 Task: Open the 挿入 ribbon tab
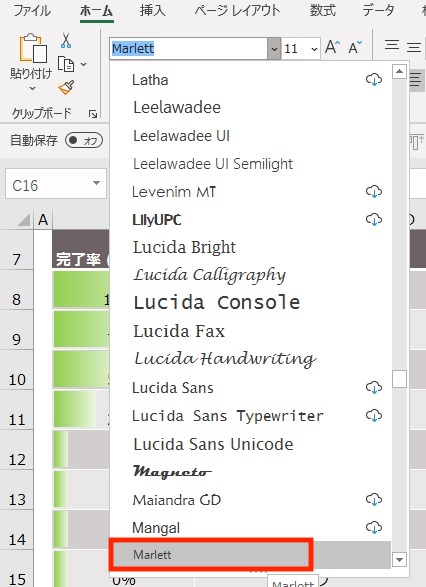[x=152, y=10]
